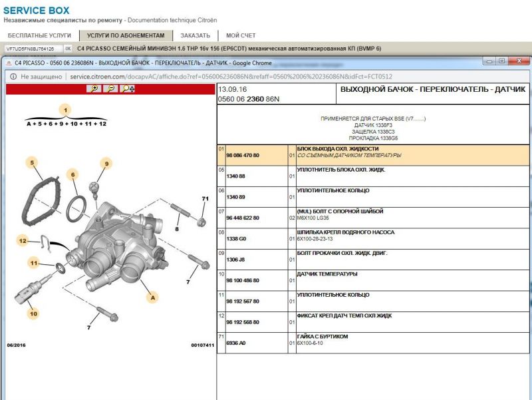Image resolution: width=532 pixels, height=400 pixels.
Task: Open the БЕСПЛАТНЫЕ УСЛУГИ tab
Action: [39, 35]
